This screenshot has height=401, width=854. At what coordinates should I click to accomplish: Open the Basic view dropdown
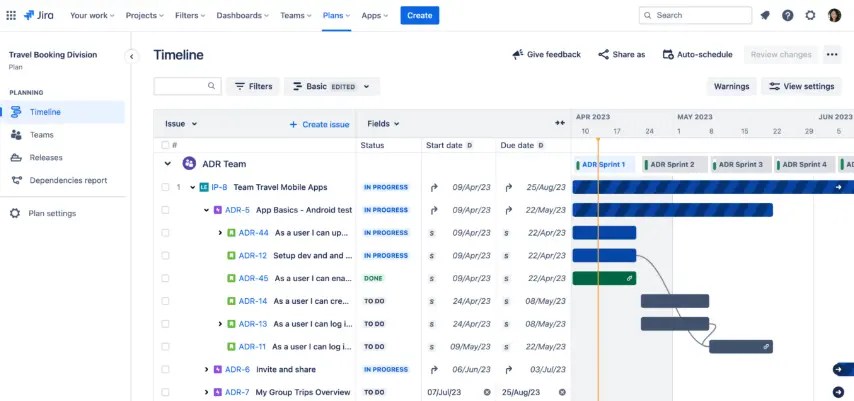[332, 87]
